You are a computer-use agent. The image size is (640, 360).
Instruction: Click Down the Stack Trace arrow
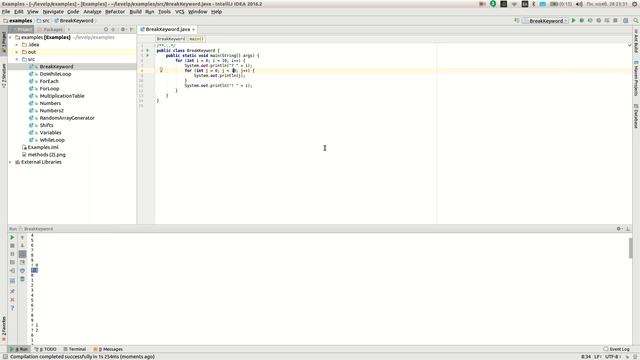tap(22, 246)
